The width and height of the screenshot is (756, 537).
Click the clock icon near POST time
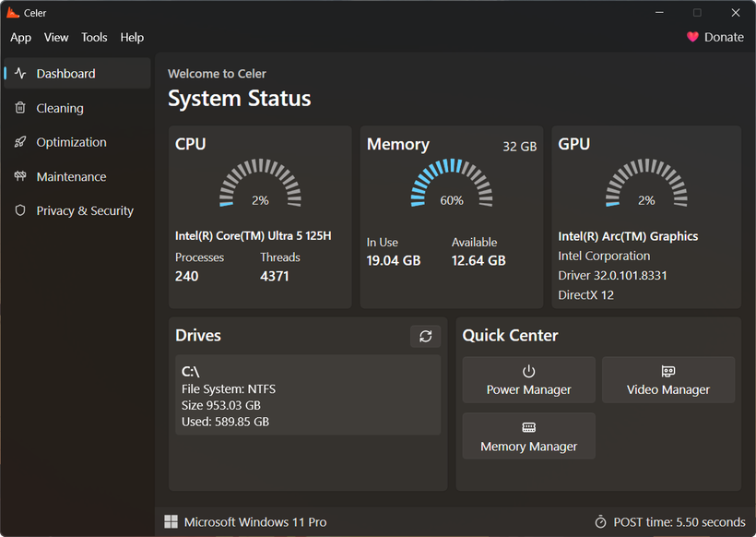pos(600,521)
